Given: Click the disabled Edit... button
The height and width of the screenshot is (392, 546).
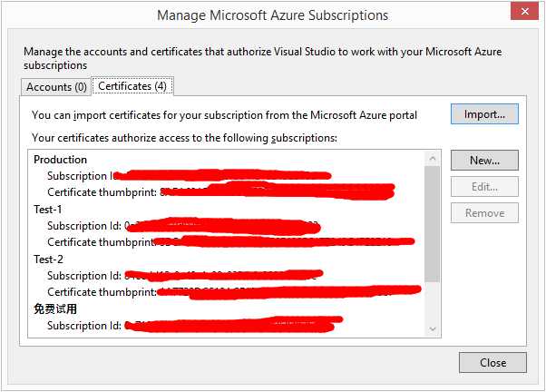Looking at the screenshot, I should pyautogui.click(x=484, y=187).
